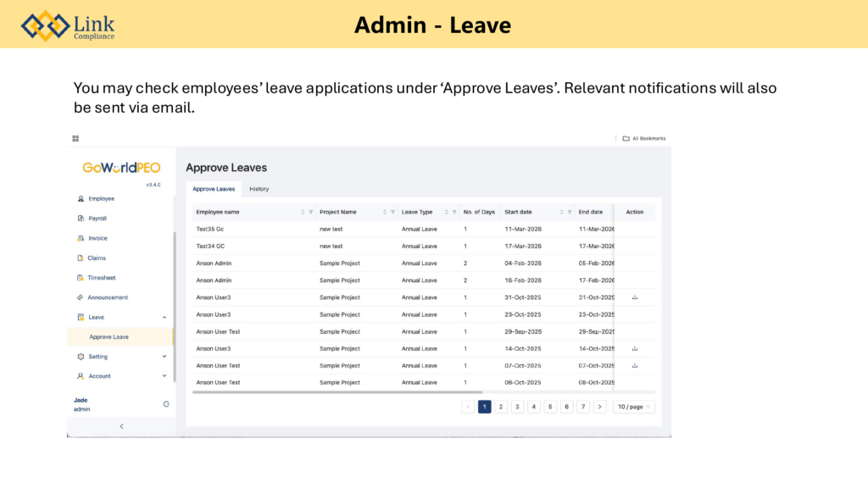Click the Announcement megaphone icon
The width and height of the screenshot is (868, 488).
click(81, 297)
